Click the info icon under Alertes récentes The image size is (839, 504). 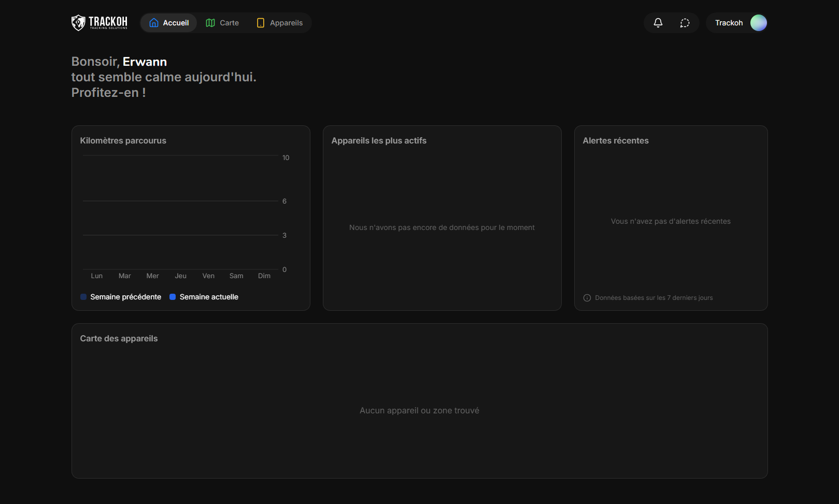coord(587,298)
